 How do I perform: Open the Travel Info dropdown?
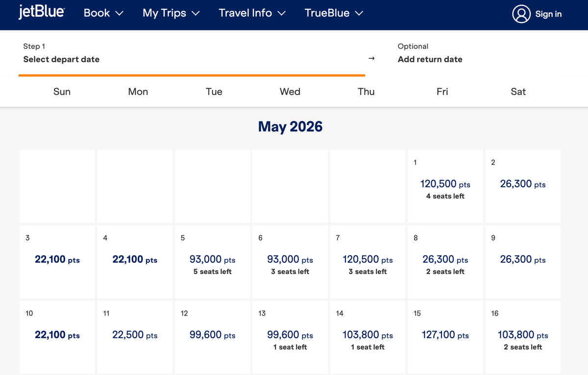tap(251, 13)
